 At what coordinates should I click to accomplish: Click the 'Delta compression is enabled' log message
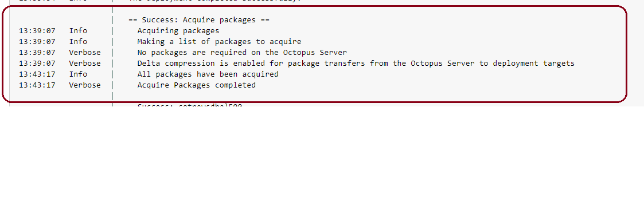click(x=356, y=63)
